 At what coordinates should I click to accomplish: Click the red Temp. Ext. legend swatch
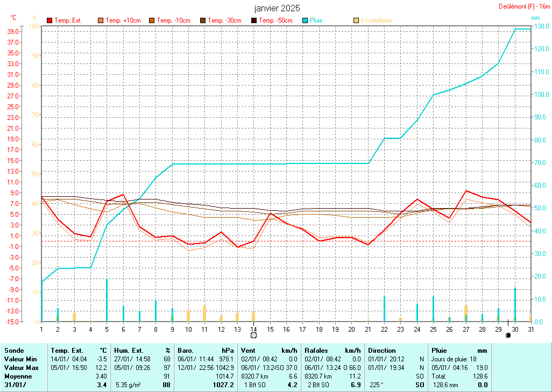(x=49, y=20)
